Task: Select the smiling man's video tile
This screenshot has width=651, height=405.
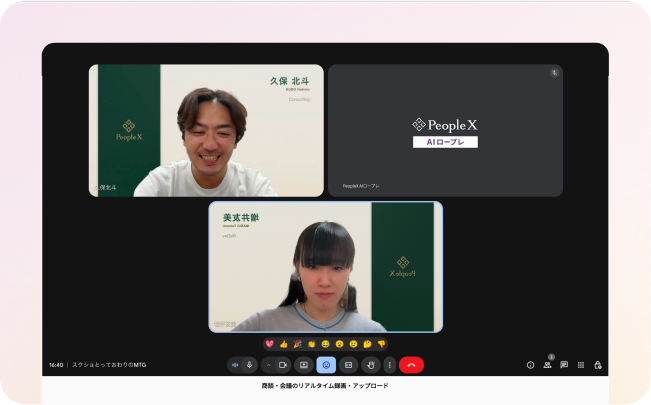Action: 206,130
